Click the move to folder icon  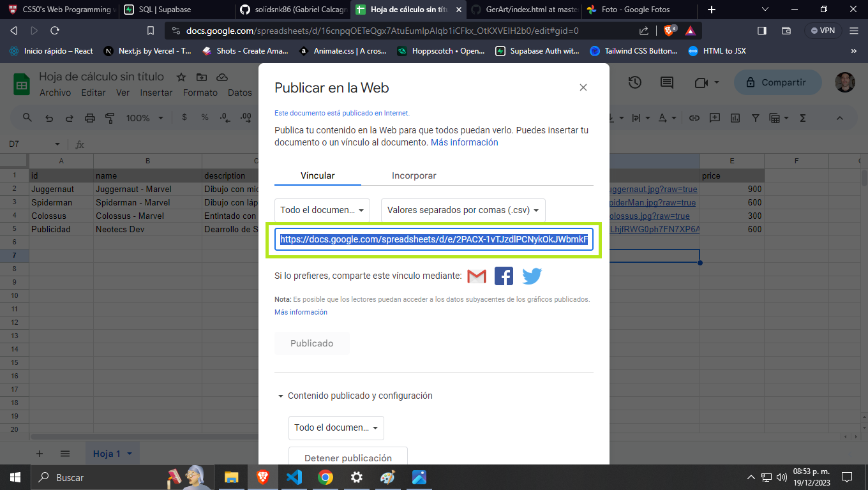pyautogui.click(x=202, y=77)
